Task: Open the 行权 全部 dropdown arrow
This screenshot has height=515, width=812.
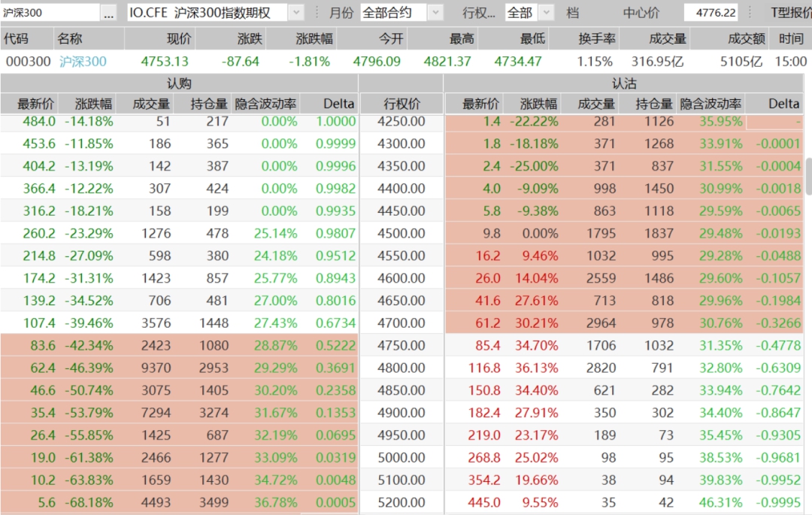Action: click(x=546, y=13)
